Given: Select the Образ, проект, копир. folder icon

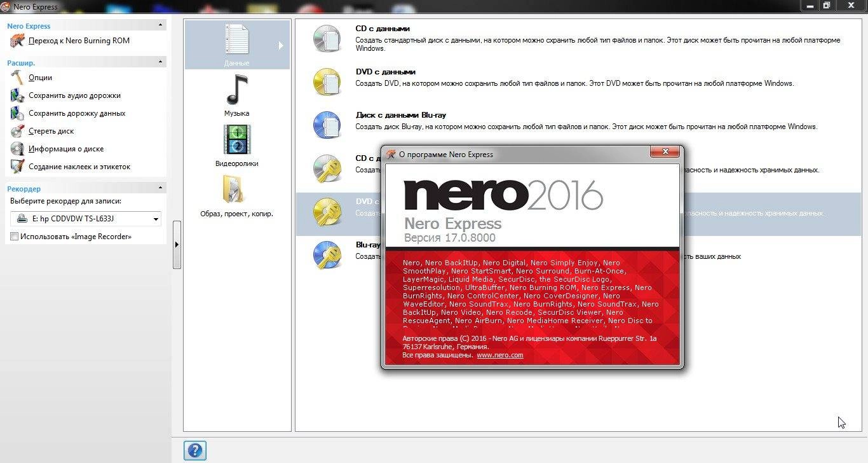Looking at the screenshot, I should pyautogui.click(x=233, y=190).
